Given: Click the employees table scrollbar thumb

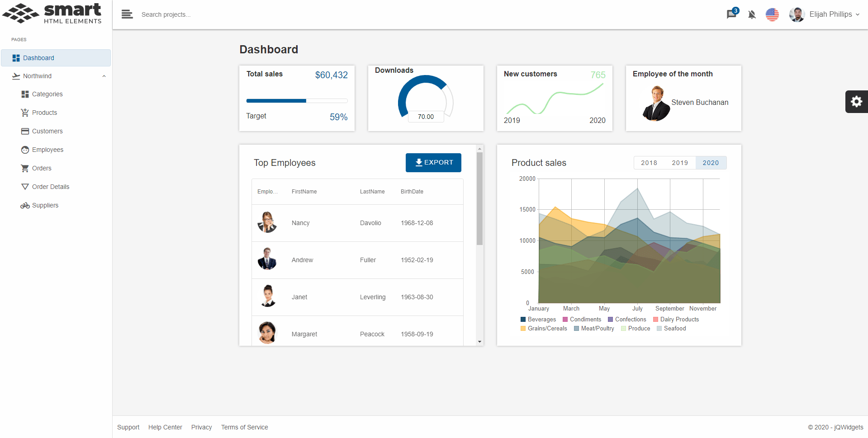Looking at the screenshot, I should point(480,199).
